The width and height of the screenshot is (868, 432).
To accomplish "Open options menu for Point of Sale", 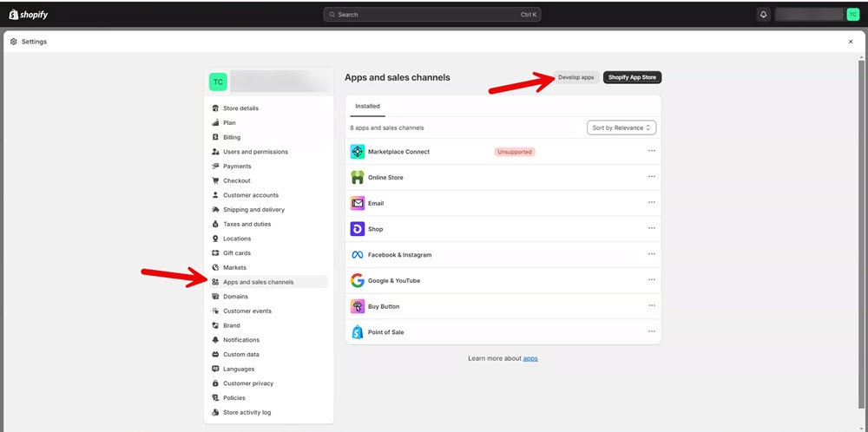I will pyautogui.click(x=652, y=331).
